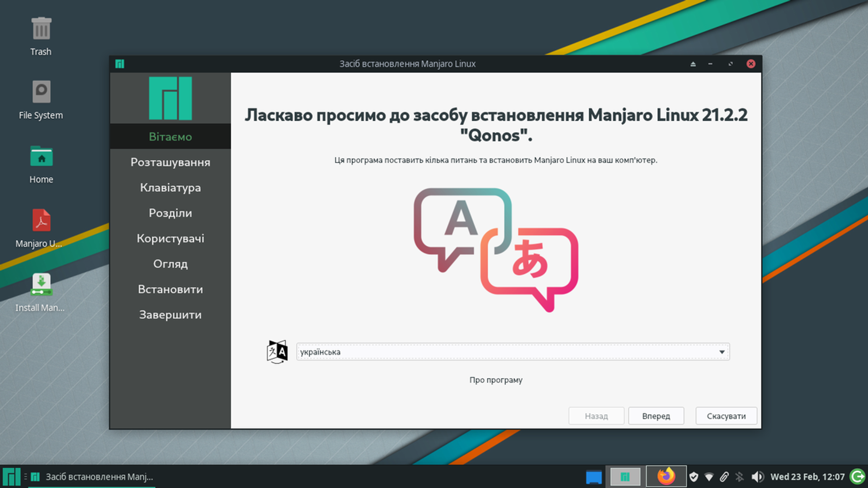Click the paperclip clipboard tray icon
Image resolution: width=868 pixels, height=488 pixels.
point(724,477)
